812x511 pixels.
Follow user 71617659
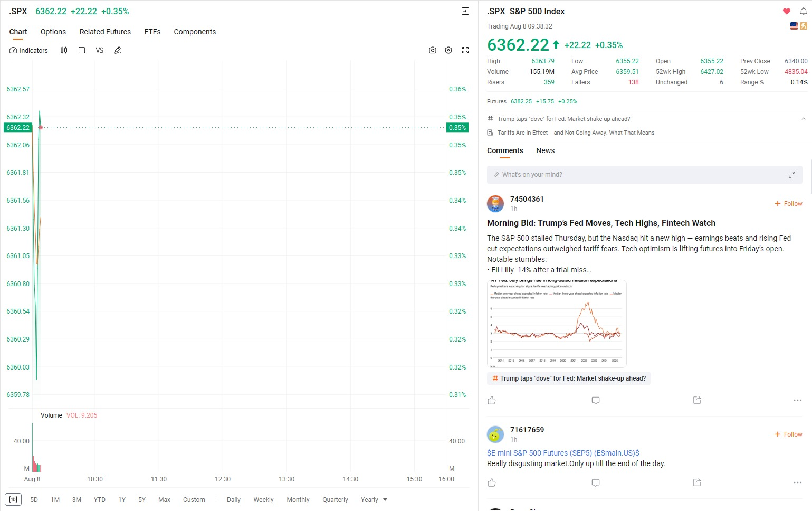[x=788, y=434]
